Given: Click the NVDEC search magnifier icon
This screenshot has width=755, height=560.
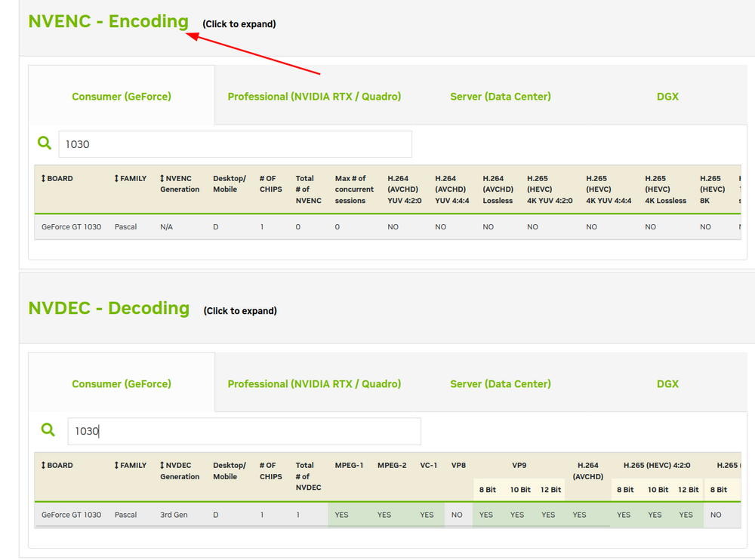Looking at the screenshot, I should (x=48, y=429).
